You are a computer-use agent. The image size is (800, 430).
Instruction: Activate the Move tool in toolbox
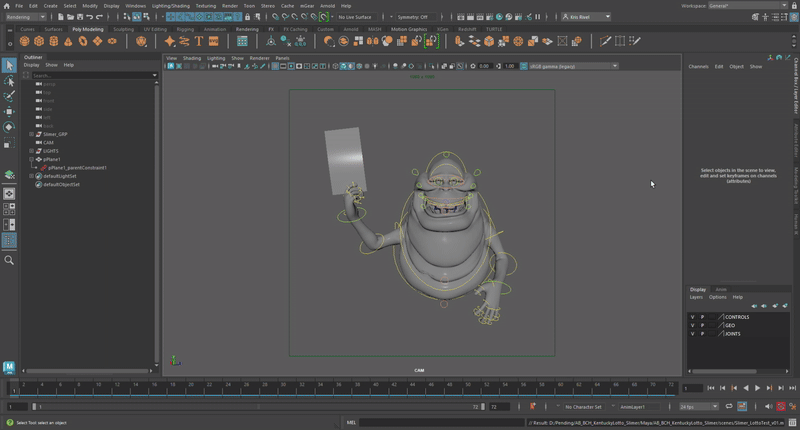pos(9,112)
